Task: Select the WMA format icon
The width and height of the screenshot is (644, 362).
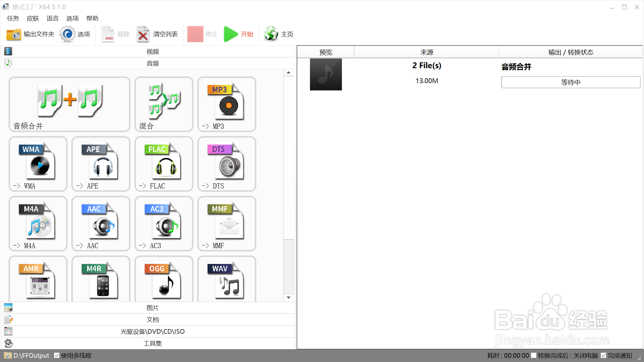Action: tap(38, 163)
